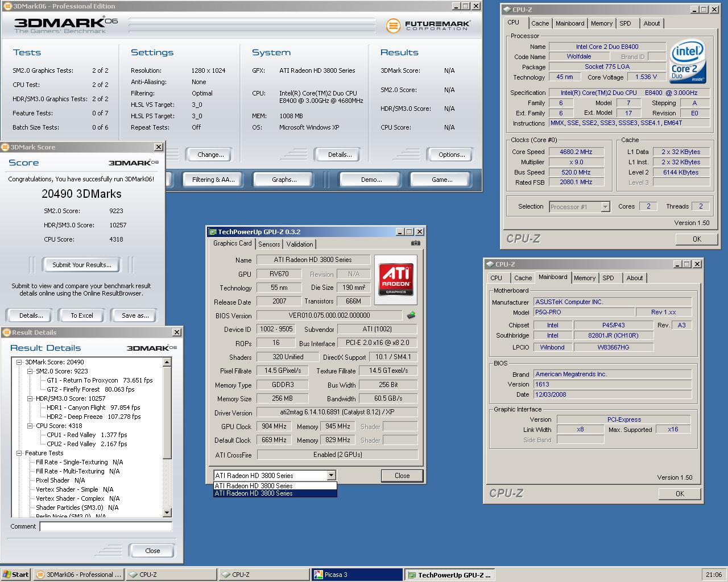The height and width of the screenshot is (582, 728).
Task: Click the To Excel button
Action: (82, 315)
